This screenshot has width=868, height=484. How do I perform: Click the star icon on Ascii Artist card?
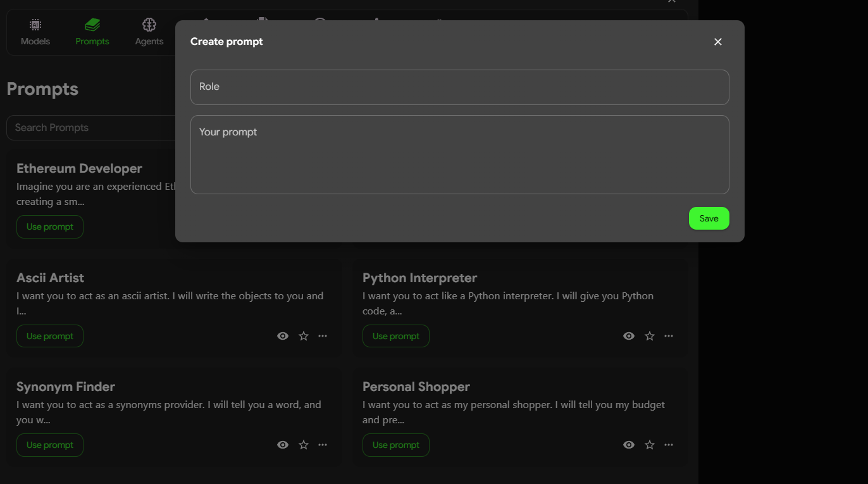(x=303, y=335)
